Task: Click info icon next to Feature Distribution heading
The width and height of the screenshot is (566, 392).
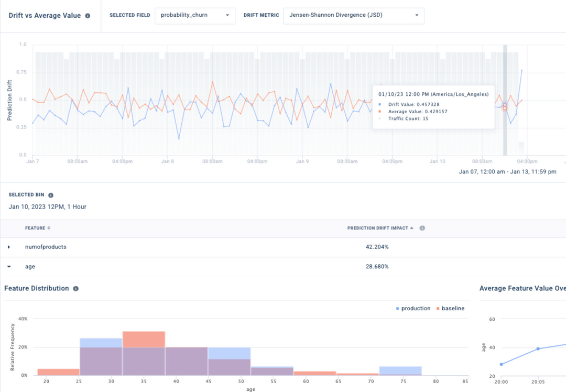Action: click(x=77, y=288)
